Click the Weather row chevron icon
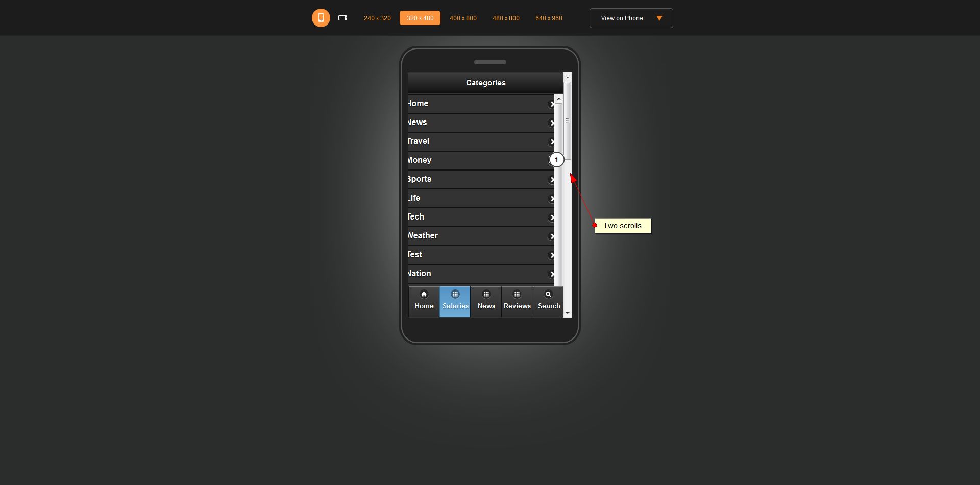 click(551, 236)
